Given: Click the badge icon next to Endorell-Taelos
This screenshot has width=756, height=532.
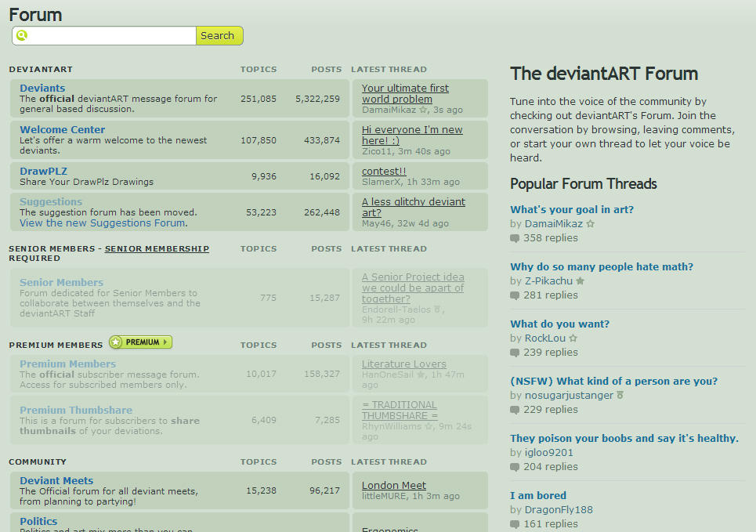Looking at the screenshot, I should (x=437, y=309).
